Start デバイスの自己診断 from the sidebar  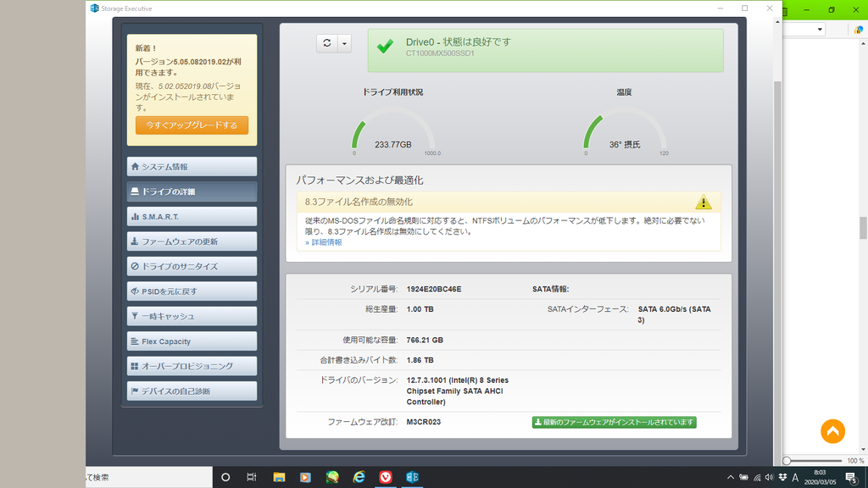coord(192,391)
